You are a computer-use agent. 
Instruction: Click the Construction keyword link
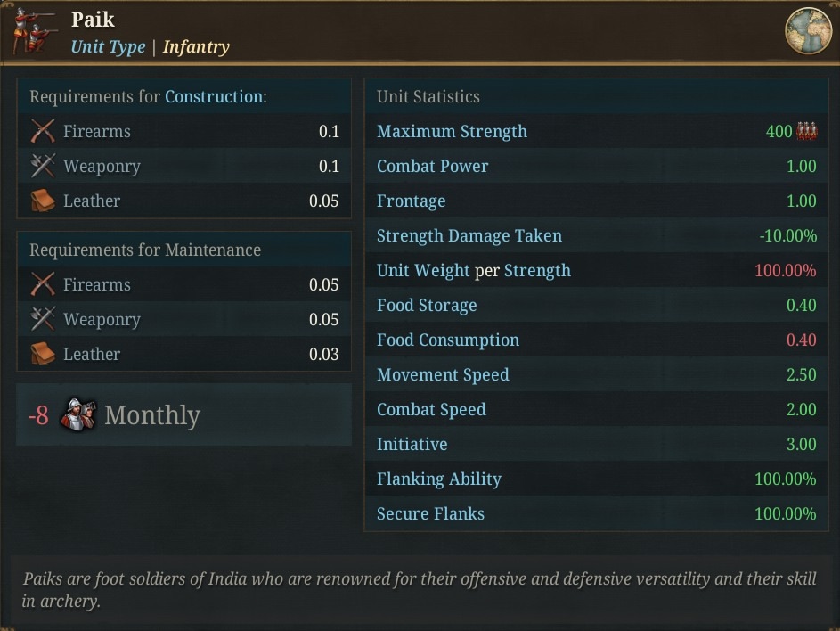tap(214, 96)
